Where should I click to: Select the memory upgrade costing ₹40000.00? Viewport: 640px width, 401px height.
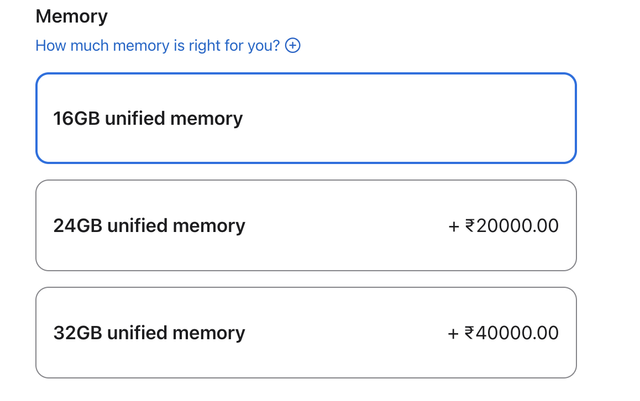coord(306,332)
